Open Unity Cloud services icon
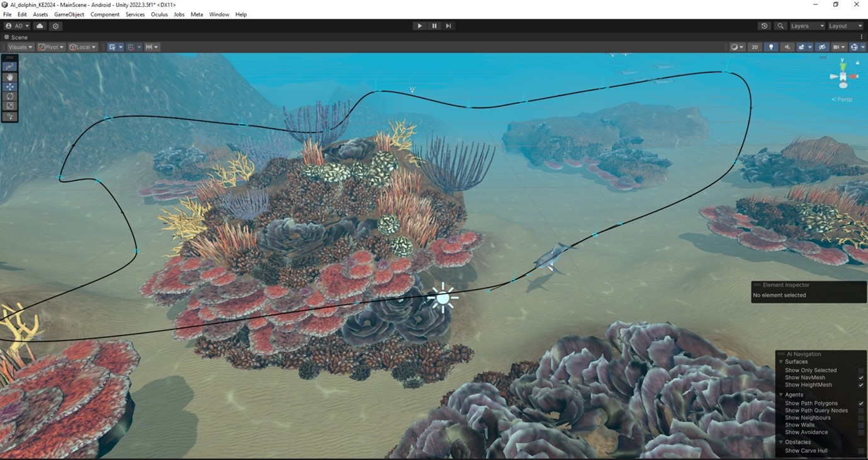This screenshot has width=868, height=460. (x=40, y=26)
